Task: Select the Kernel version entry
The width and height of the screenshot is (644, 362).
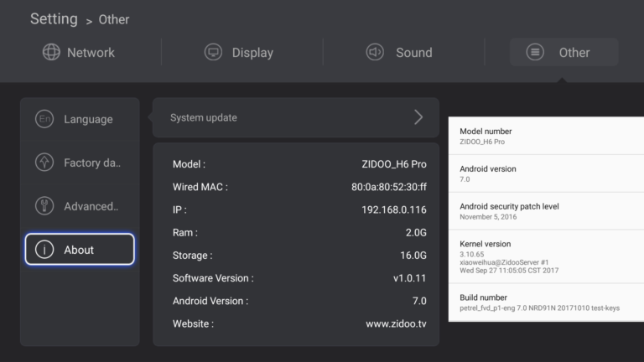Action: [546, 256]
